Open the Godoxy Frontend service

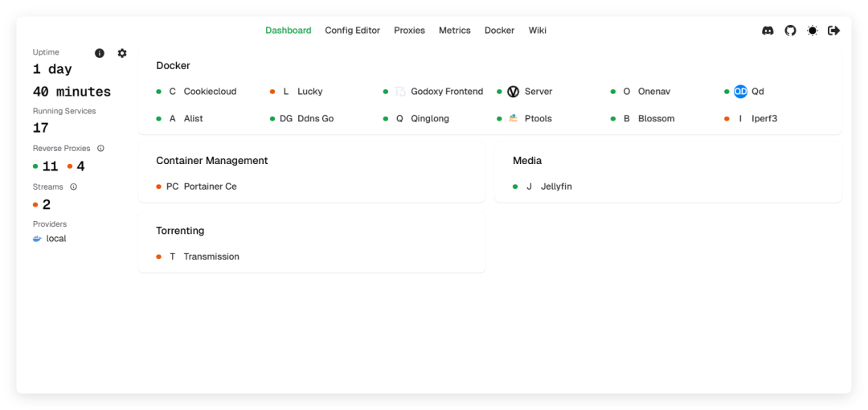coord(446,92)
